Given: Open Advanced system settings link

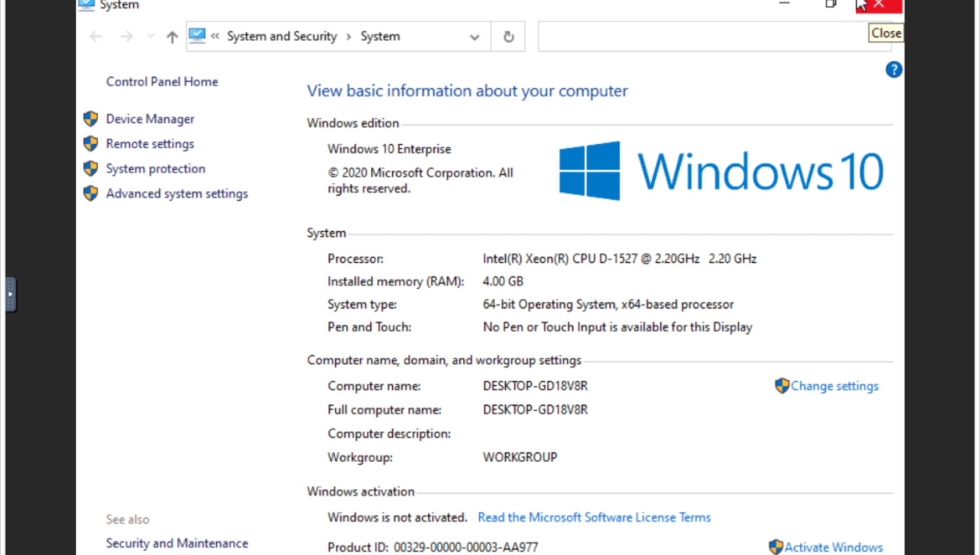Looking at the screenshot, I should pos(177,193).
